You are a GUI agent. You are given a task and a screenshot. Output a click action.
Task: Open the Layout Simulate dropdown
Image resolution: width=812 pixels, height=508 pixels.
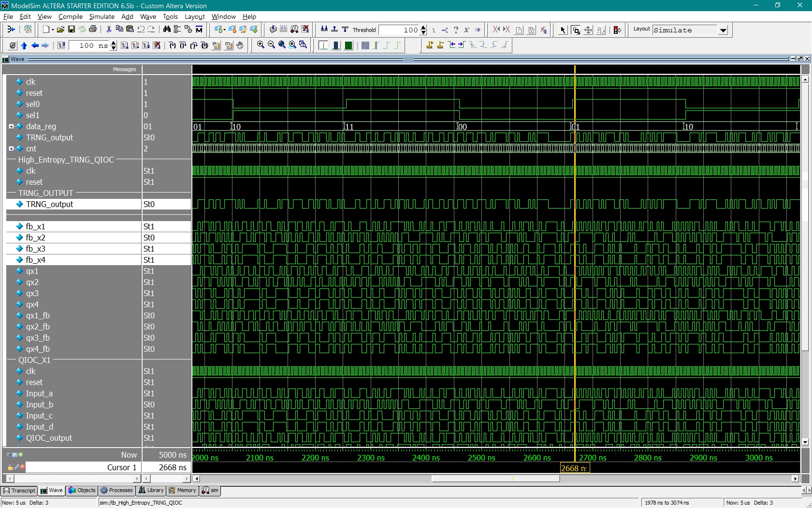point(723,30)
